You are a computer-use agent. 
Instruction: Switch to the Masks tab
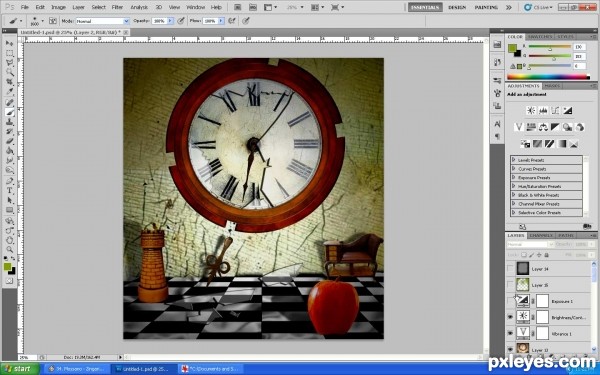click(x=552, y=86)
